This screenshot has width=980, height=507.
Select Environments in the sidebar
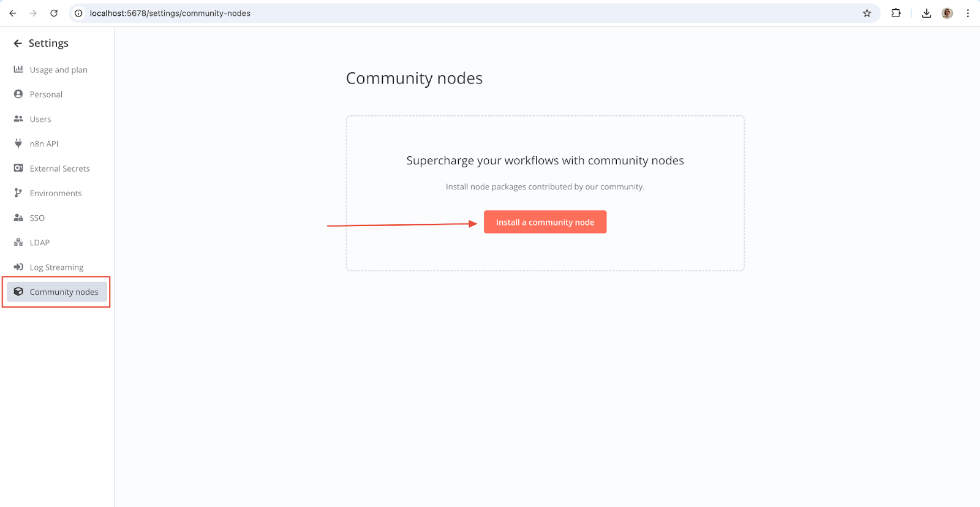(x=57, y=193)
